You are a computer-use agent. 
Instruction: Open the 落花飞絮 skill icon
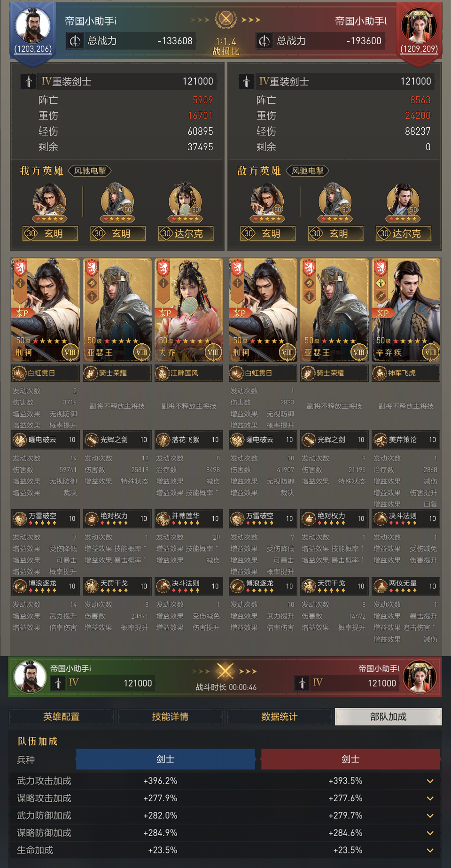pos(163,440)
